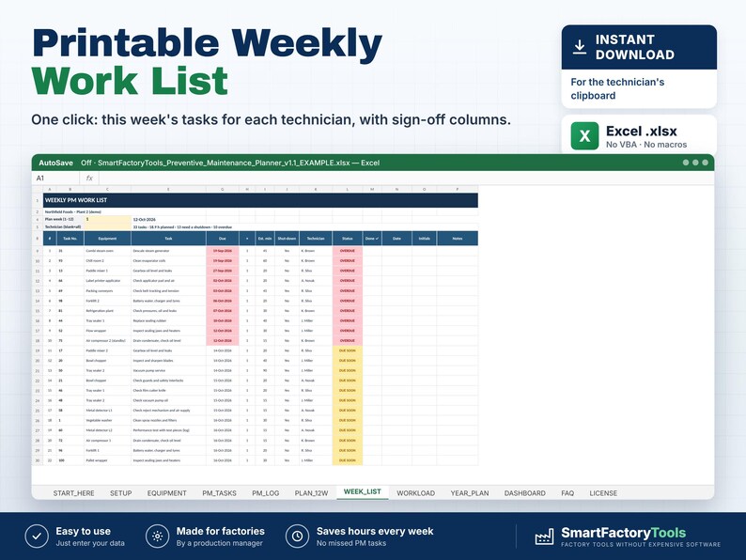Select the Pallet wrapper cell

107,460
